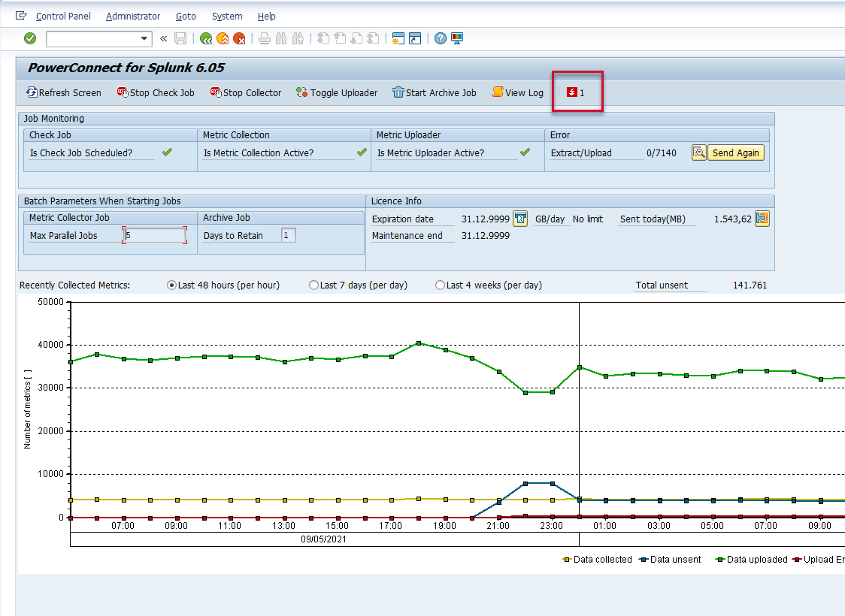
Task: Open the Goto menu
Action: (x=186, y=16)
